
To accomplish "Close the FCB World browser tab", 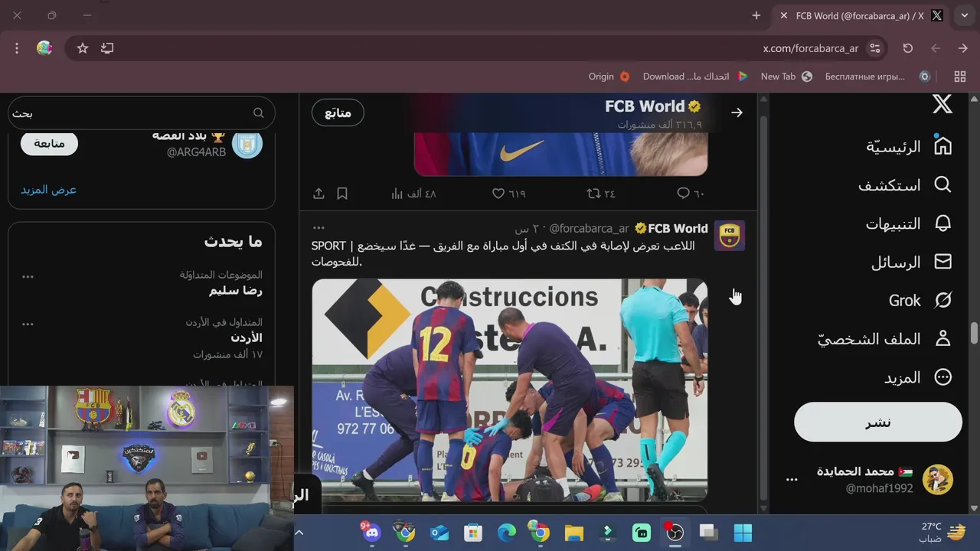I will (783, 15).
